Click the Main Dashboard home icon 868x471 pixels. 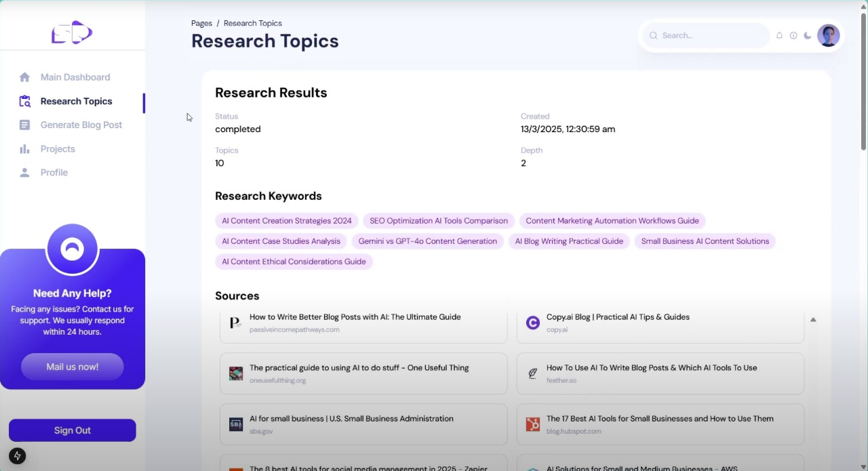(25, 77)
